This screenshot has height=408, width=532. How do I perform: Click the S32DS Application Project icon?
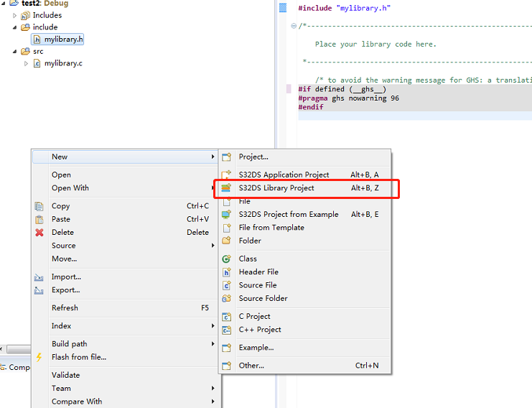pyautogui.click(x=226, y=175)
